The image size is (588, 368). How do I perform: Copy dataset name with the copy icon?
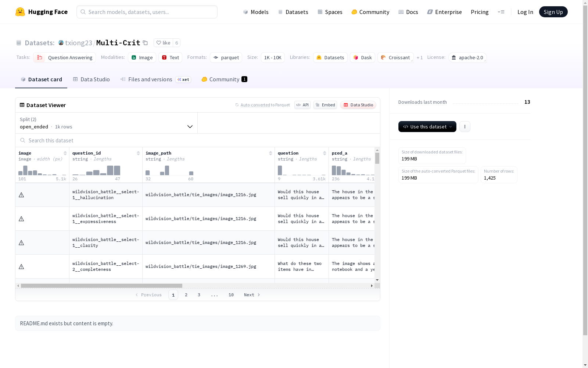coord(145,43)
